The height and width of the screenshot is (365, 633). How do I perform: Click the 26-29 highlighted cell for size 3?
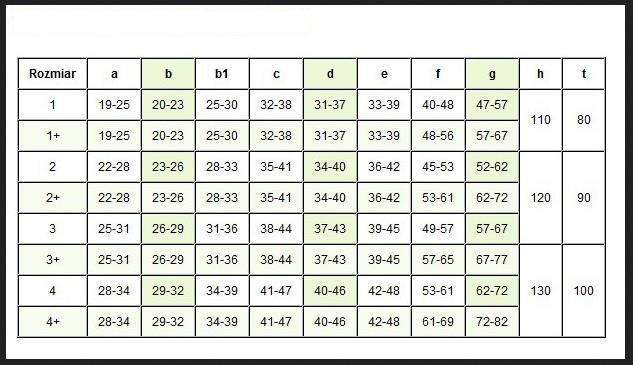tap(168, 229)
